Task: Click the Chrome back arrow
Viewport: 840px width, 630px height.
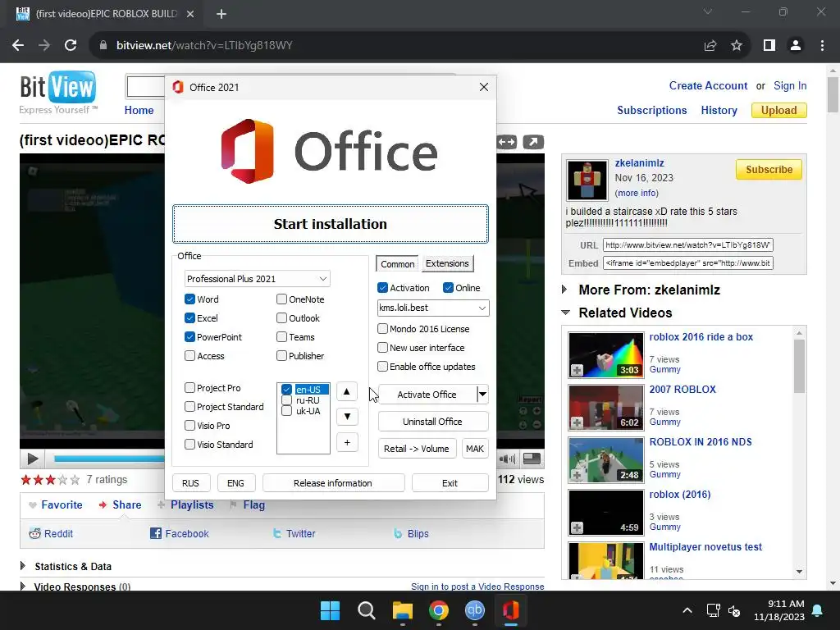Action: (x=18, y=46)
